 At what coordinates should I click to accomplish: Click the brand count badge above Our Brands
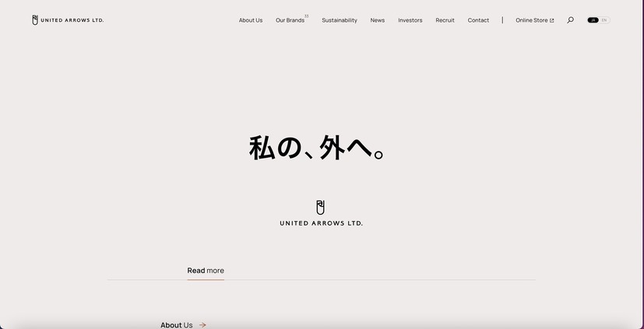[307, 16]
